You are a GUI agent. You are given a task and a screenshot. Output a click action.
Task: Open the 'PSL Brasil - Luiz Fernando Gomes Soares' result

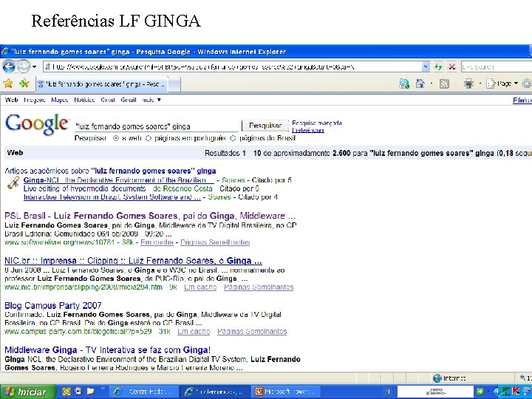[150, 216]
